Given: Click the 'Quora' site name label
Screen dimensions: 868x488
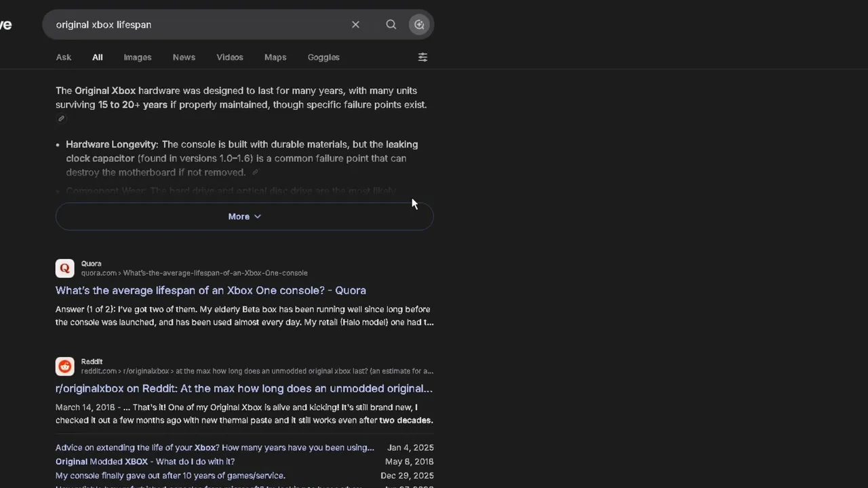Looking at the screenshot, I should (92, 264).
